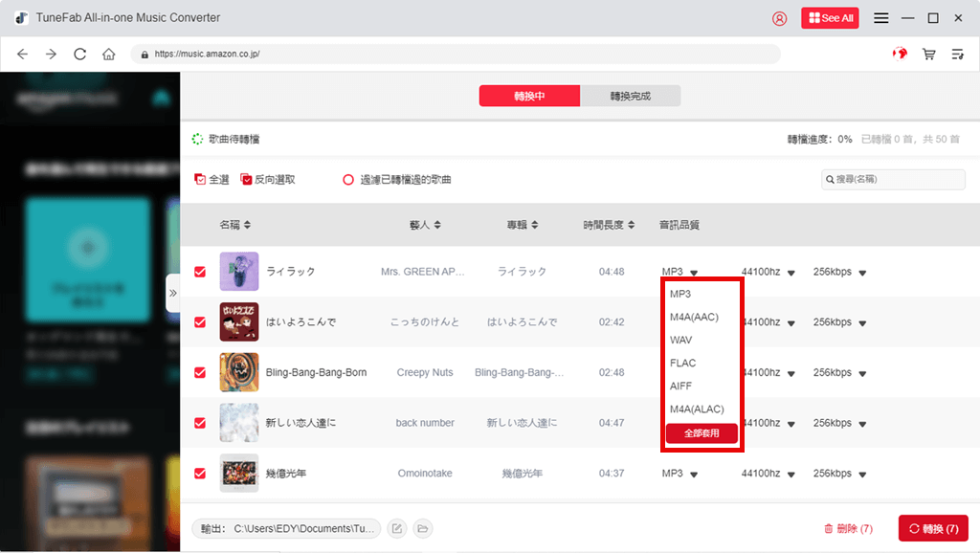Go forward in the browser
The image size is (980, 553).
tap(52, 55)
